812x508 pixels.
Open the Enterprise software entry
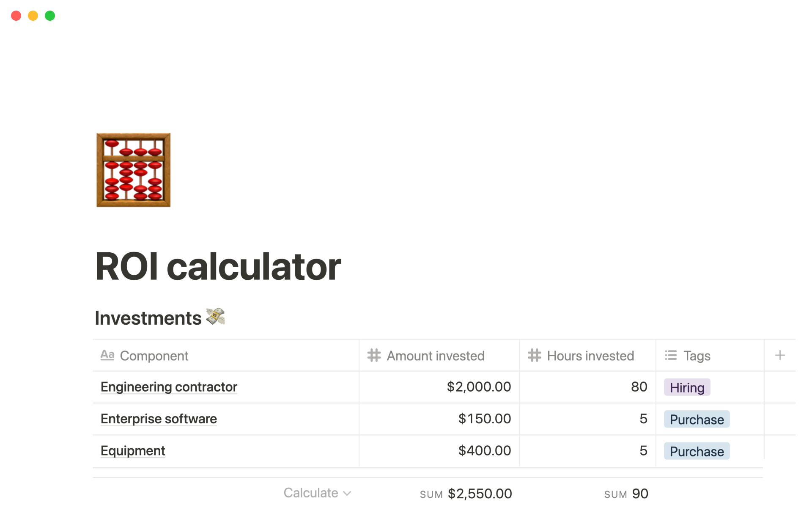point(159,419)
